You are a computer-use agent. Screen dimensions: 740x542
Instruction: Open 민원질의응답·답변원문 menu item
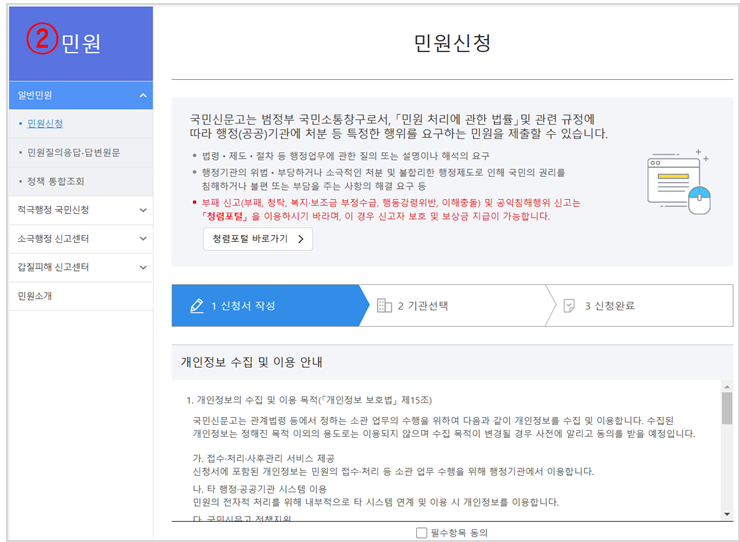point(73,152)
